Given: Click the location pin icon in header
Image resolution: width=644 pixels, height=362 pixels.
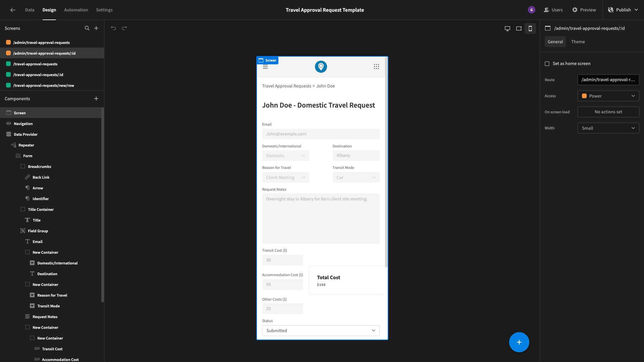Looking at the screenshot, I should pos(321,66).
